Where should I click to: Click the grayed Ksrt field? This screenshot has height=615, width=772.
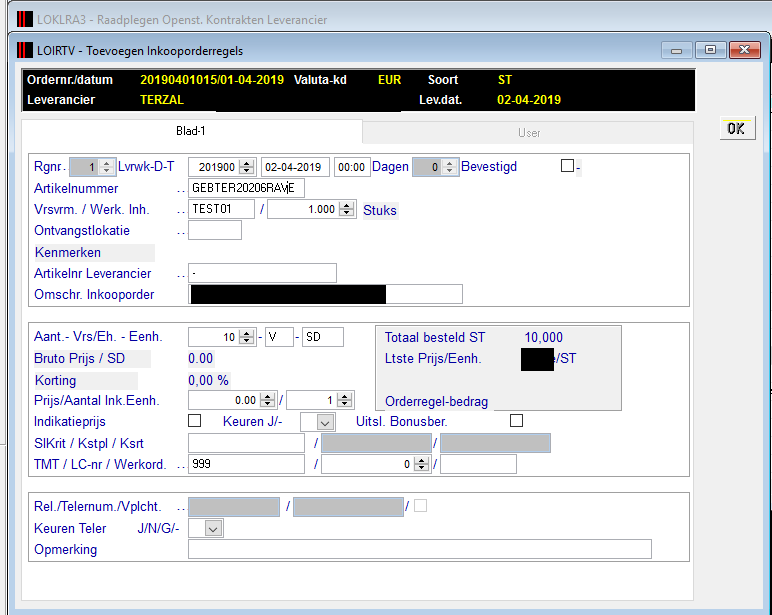(495, 443)
